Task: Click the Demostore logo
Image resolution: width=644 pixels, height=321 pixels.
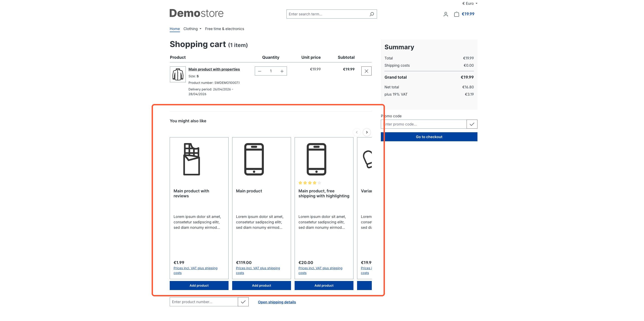Action: (x=196, y=13)
